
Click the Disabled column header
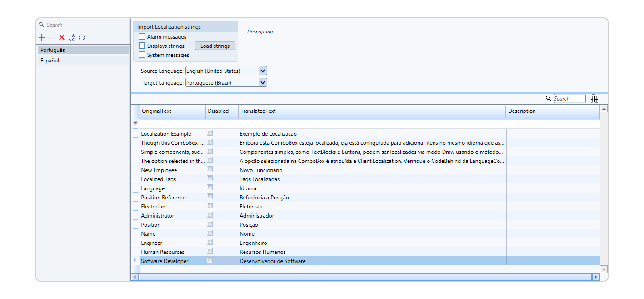(x=222, y=111)
